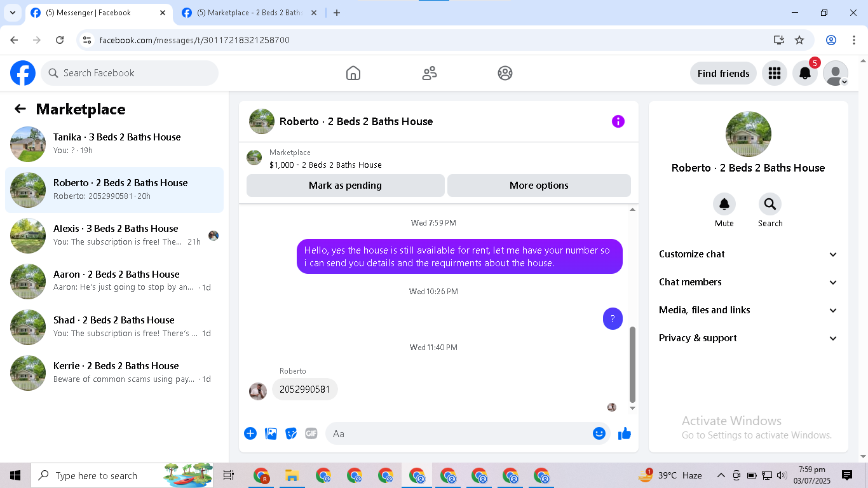Open Tanika 3 Beds 2 Baths House conversation

click(114, 144)
